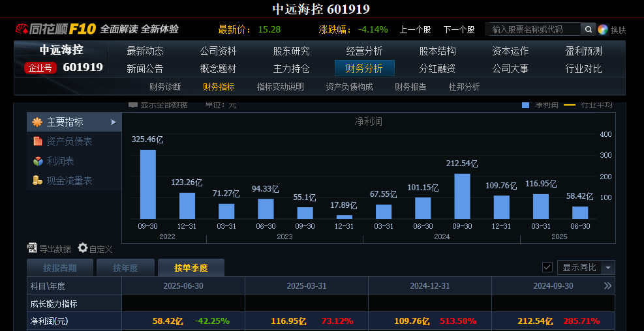The width and height of the screenshot is (644, 331).
Task: Click the 主要指标 orange flower icon
Action: pos(37,122)
